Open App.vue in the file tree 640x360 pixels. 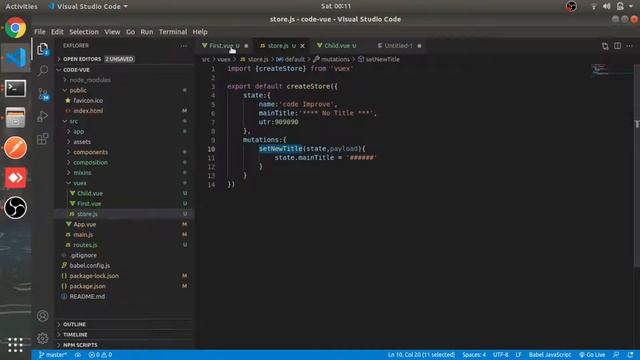pyautogui.click(x=124, y=224)
